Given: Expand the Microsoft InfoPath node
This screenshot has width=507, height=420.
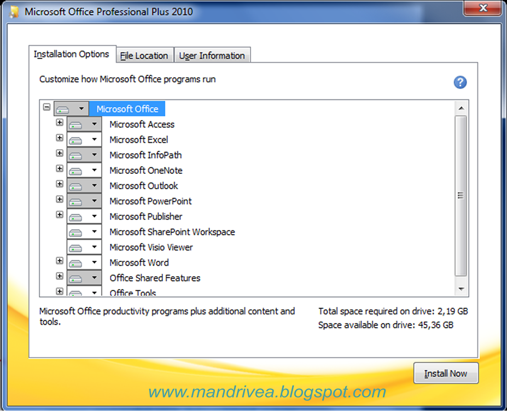Looking at the screenshot, I should [x=60, y=153].
